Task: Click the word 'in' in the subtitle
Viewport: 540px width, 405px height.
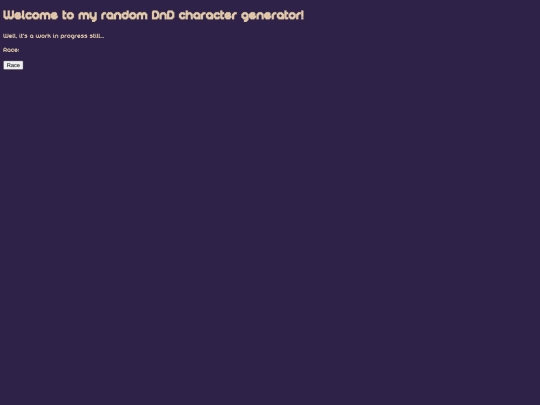Action: (x=55, y=36)
